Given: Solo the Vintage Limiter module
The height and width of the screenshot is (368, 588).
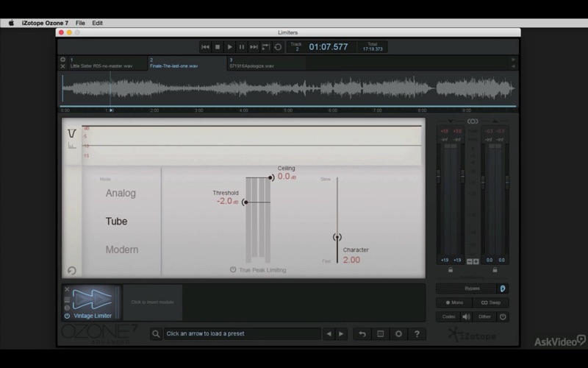Looking at the screenshot, I should (x=67, y=308).
